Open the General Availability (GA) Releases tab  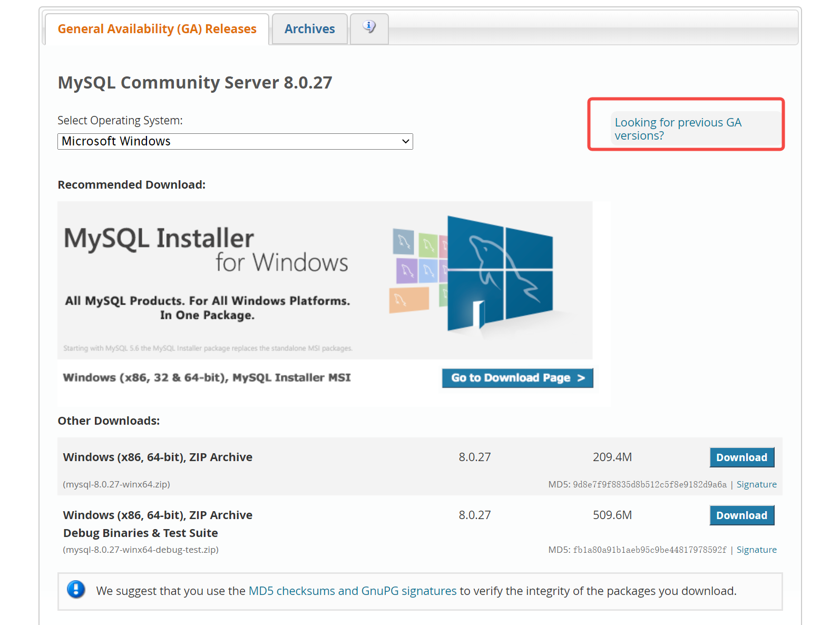[157, 29]
